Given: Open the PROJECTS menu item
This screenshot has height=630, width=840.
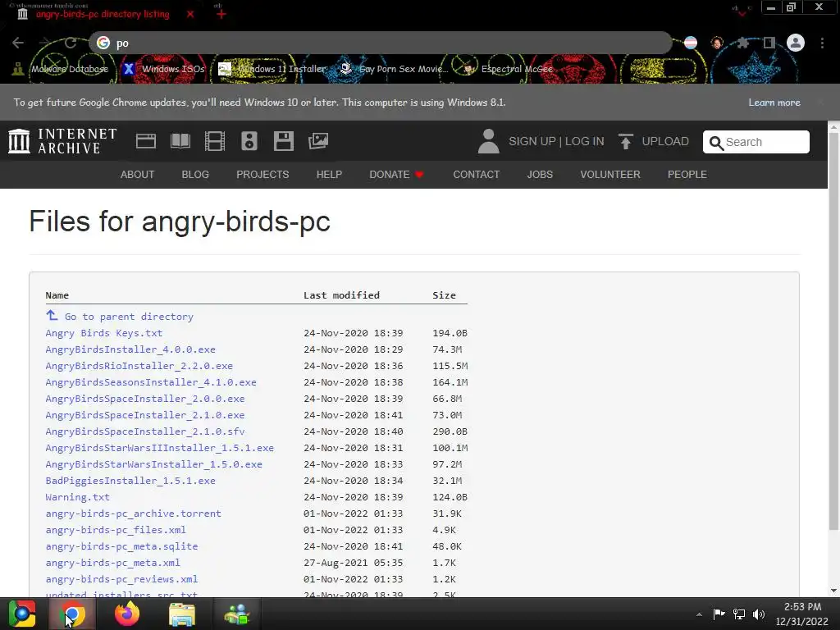Looking at the screenshot, I should pos(262,175).
